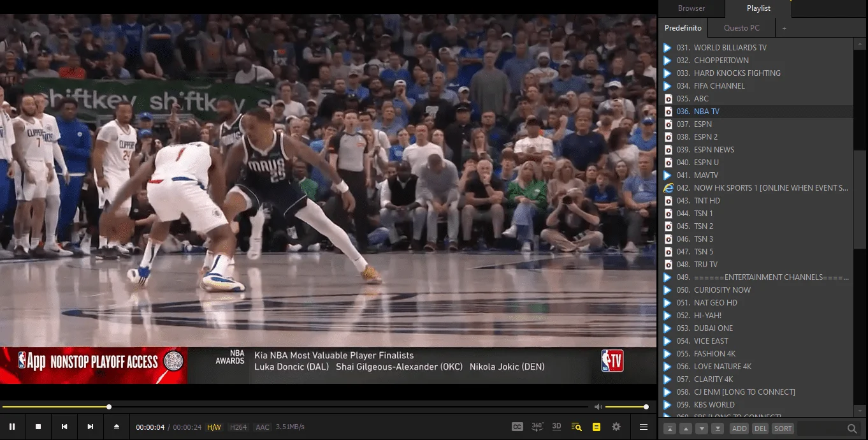Select 053. DUBAI ONE channel
Viewport: 868px width, 440px height.
click(x=756, y=328)
